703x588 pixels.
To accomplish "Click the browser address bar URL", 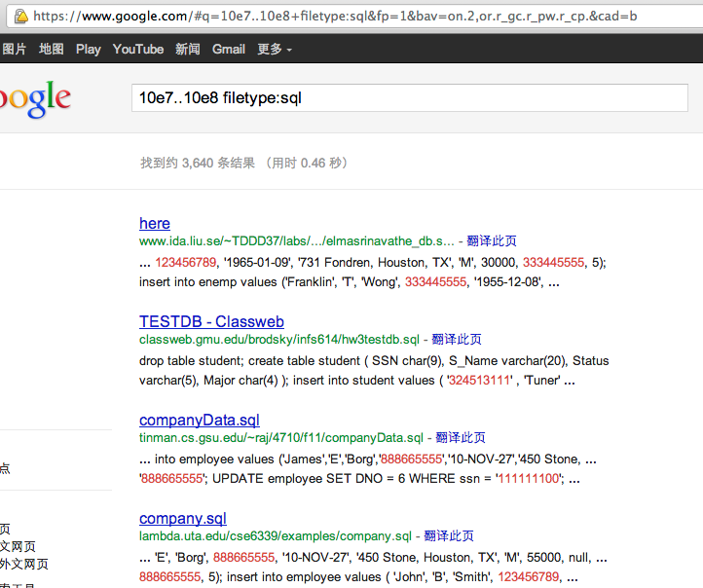I will 331,17.
